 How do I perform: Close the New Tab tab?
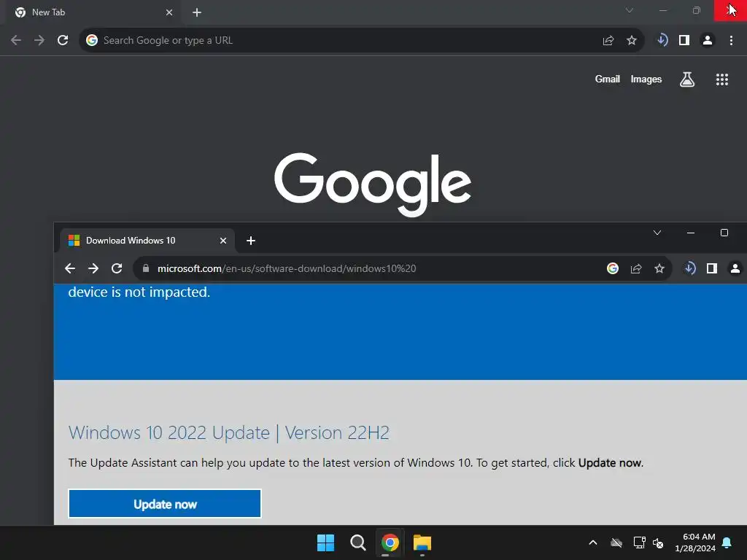169,12
